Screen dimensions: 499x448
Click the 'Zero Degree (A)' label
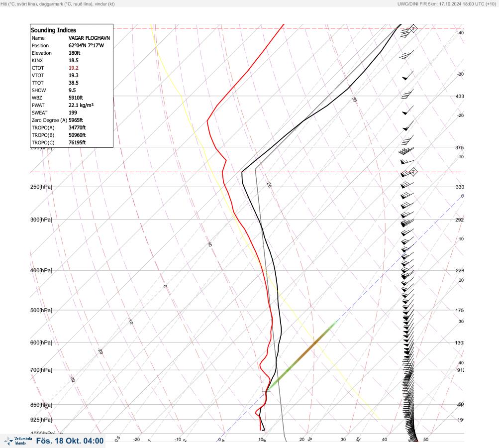[x=49, y=120]
